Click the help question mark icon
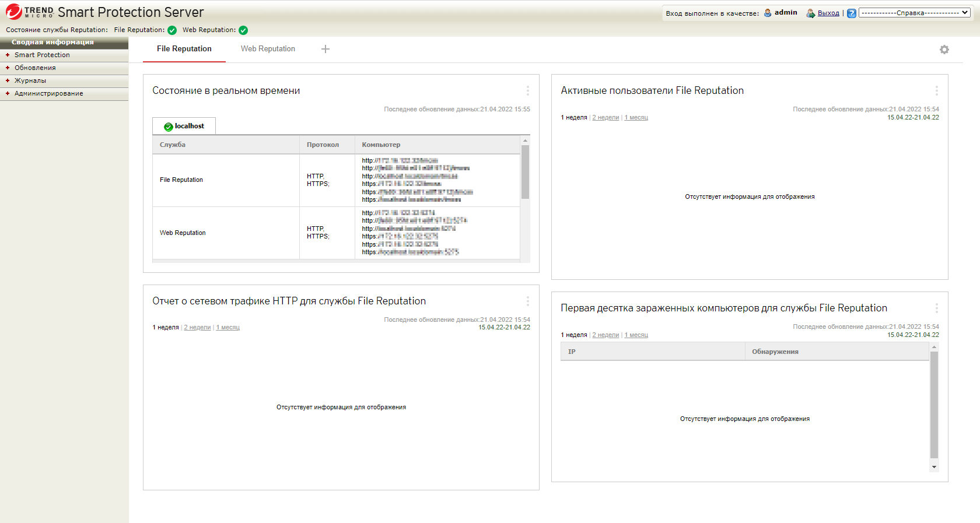Viewport: 980px width, 523px height. (x=852, y=13)
